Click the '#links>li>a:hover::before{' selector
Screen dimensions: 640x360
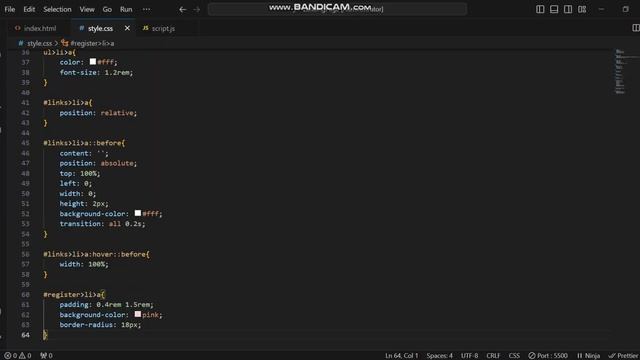[x=97, y=254]
